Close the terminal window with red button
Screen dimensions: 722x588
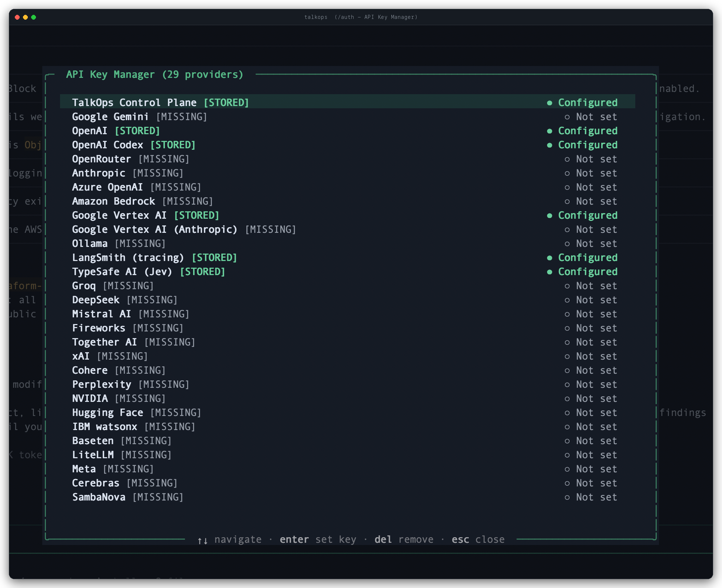click(17, 17)
